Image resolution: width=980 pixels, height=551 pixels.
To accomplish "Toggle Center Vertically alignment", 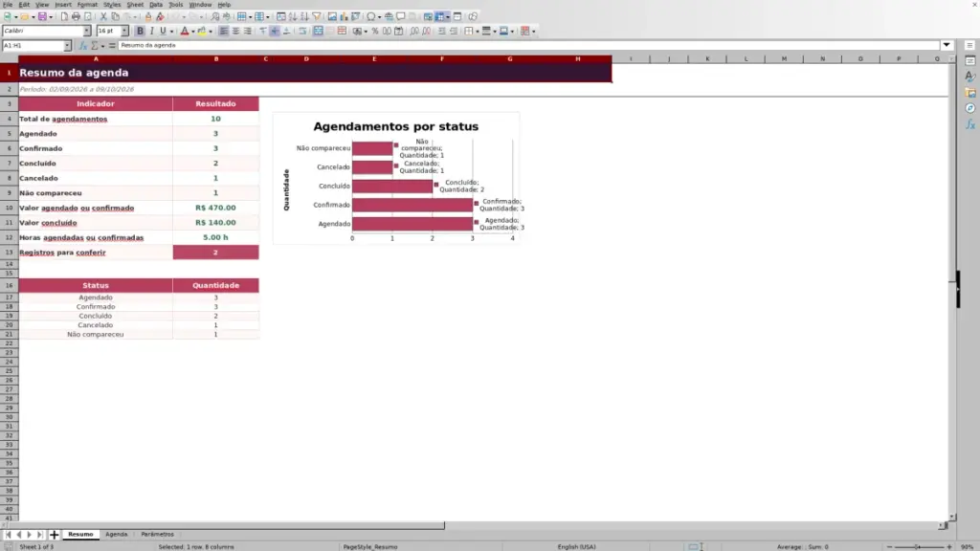I will coord(275,32).
